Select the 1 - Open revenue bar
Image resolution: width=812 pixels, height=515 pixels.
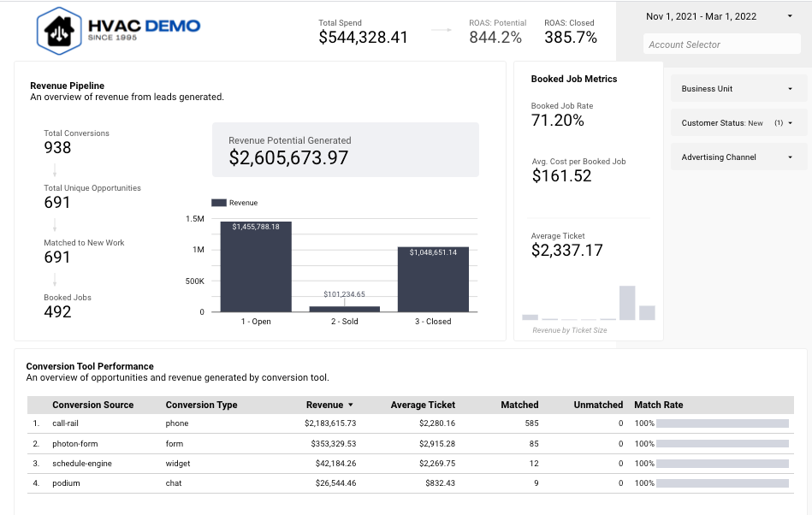point(256,267)
